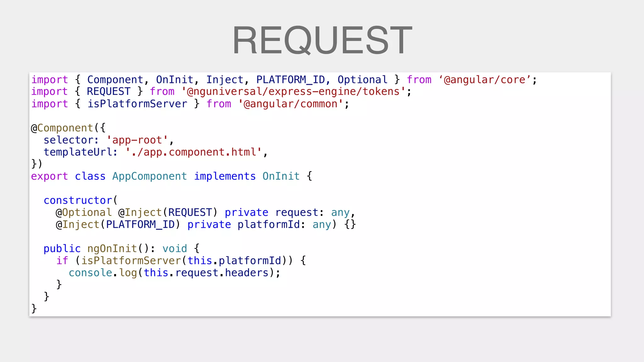
Task: Select request.headers in the log call
Action: point(222,273)
